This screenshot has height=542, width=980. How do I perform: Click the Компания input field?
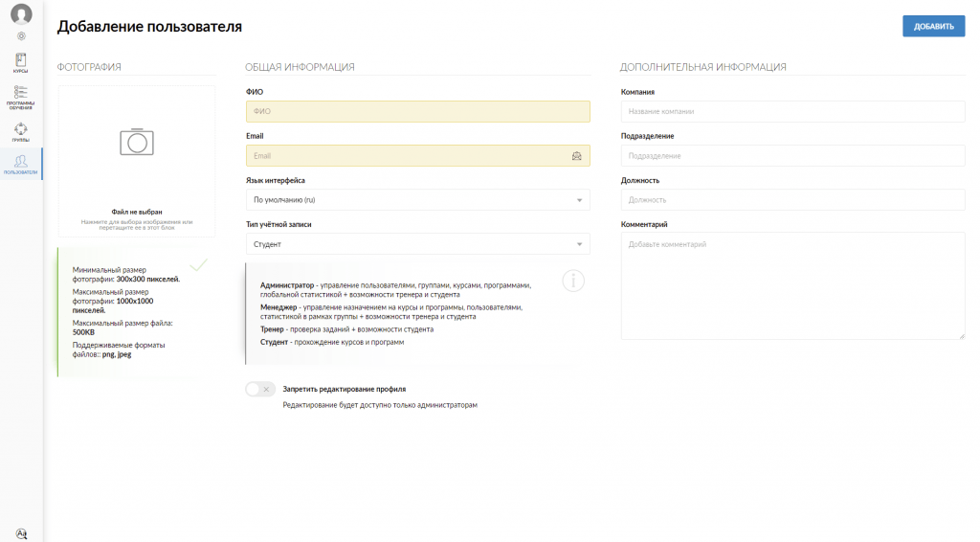[x=792, y=111]
